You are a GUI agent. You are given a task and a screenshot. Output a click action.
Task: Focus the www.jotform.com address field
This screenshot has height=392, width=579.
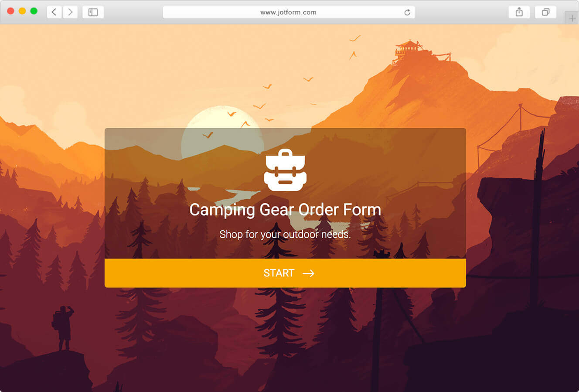(289, 12)
